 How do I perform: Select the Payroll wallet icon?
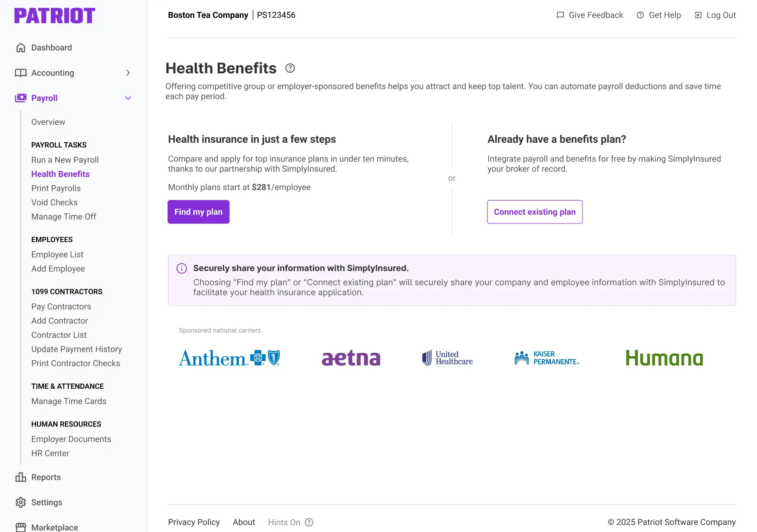(x=20, y=98)
